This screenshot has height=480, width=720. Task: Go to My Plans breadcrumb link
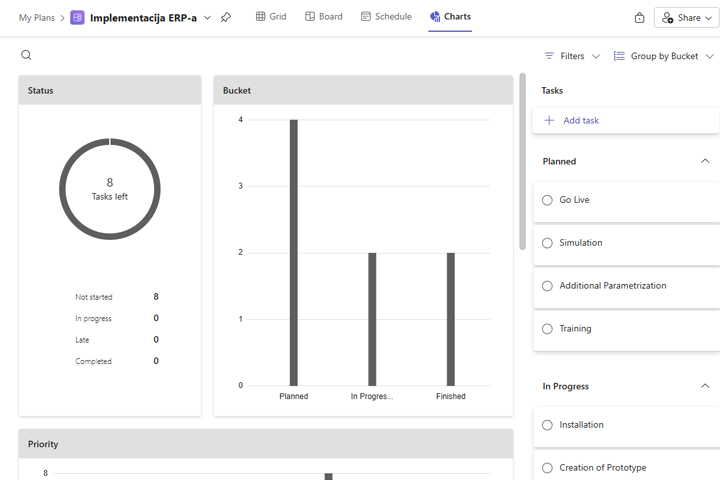tap(36, 18)
